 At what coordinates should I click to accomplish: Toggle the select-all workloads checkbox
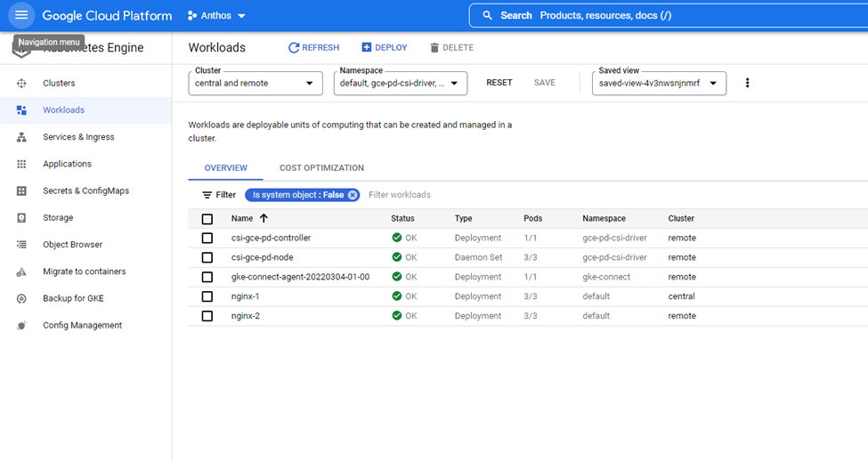(207, 219)
